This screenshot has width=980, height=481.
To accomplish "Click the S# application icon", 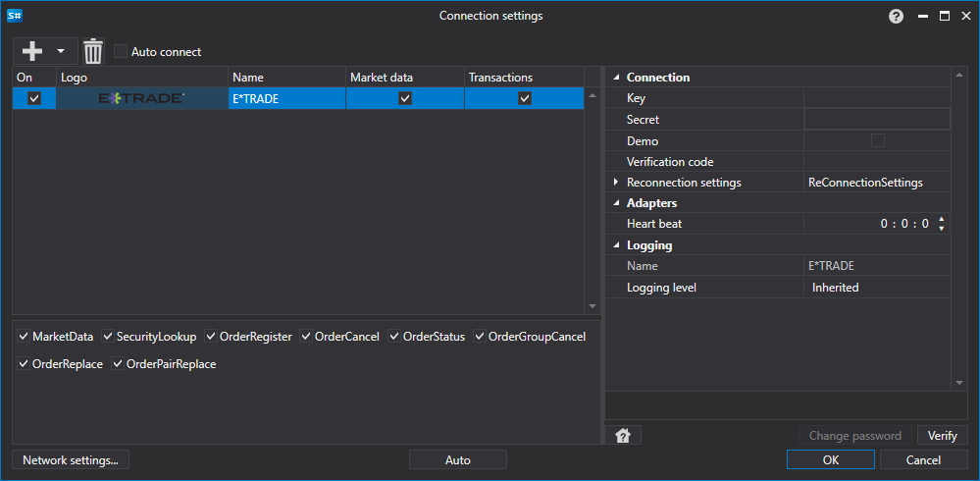I will pos(15,17).
